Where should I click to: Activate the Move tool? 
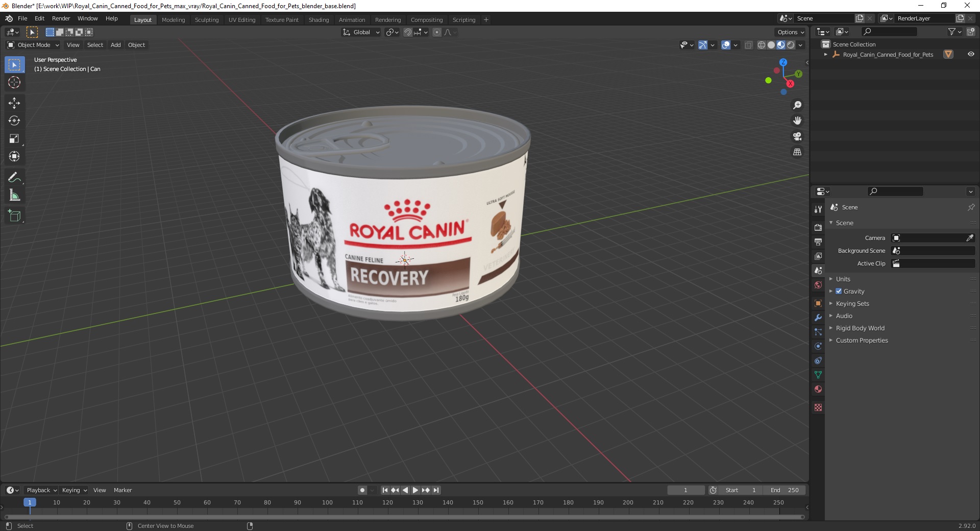pos(14,103)
